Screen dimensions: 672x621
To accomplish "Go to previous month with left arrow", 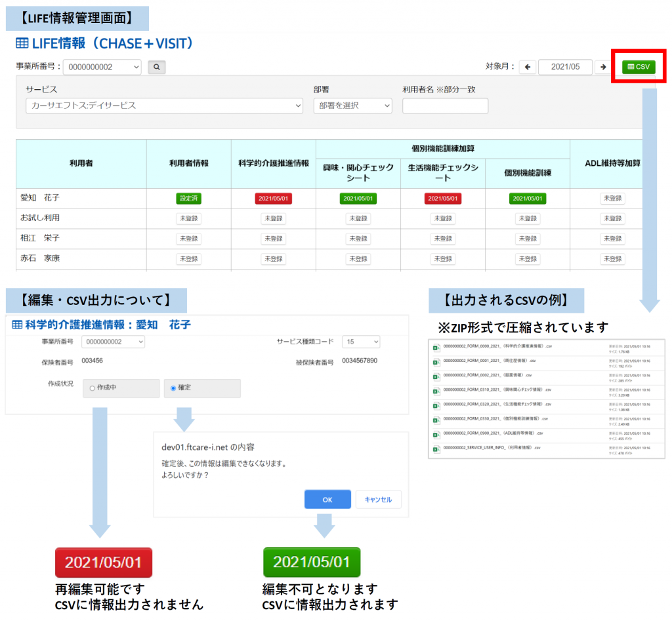I will click(x=528, y=67).
